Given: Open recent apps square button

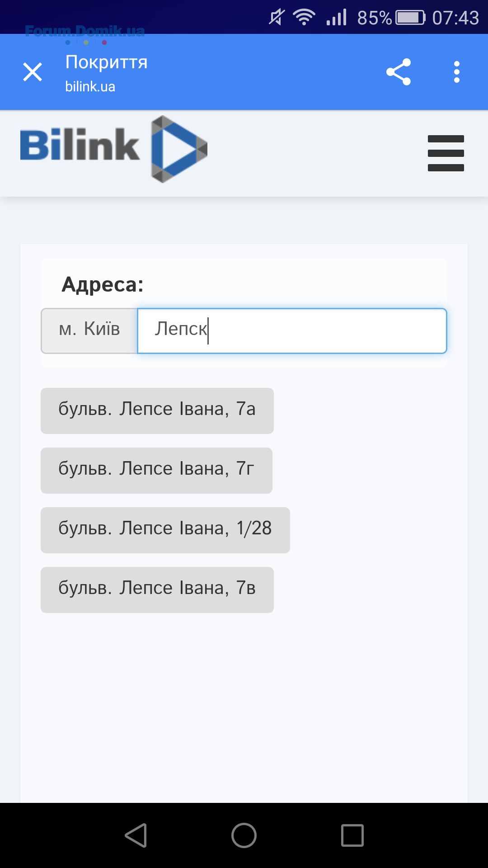Looking at the screenshot, I should pyautogui.click(x=352, y=835).
